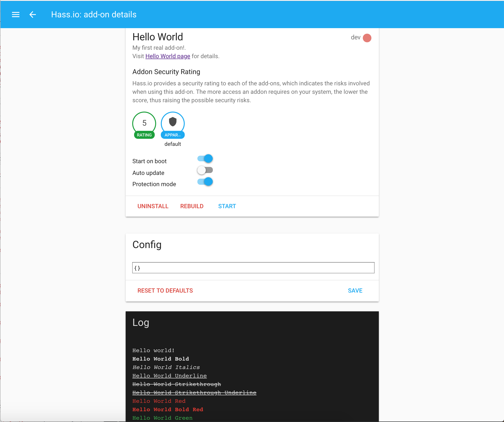Disable the Start on boot switch
This screenshot has height=422, width=504.
point(205,158)
